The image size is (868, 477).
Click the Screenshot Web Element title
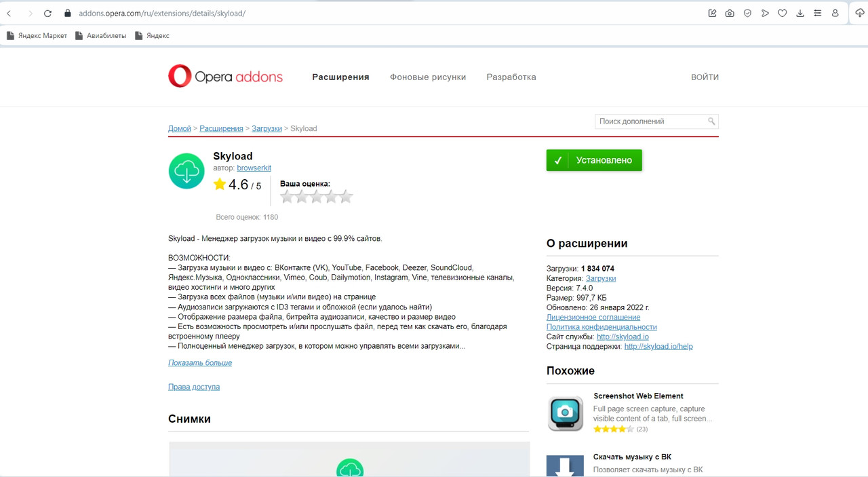tap(638, 396)
